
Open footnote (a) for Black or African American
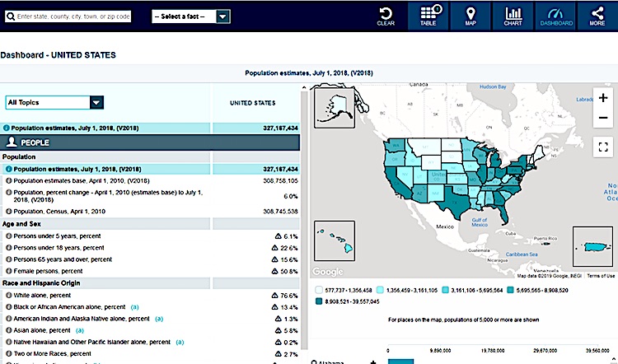pos(135,307)
